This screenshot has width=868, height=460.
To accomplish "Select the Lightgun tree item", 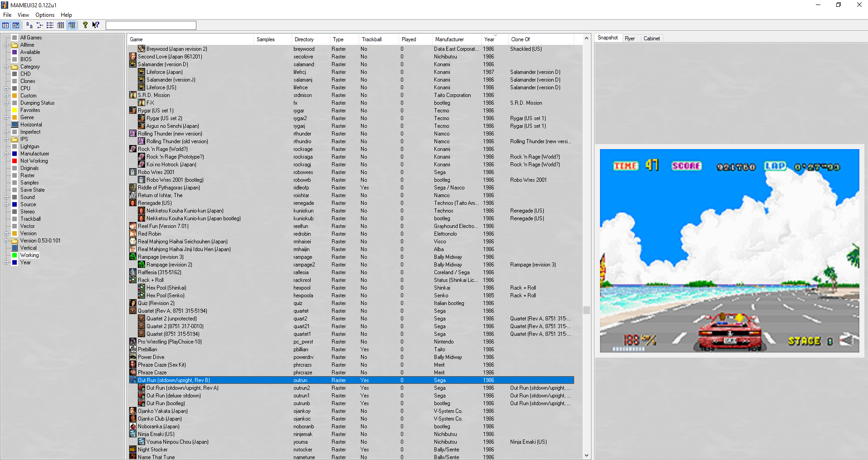I will click(x=30, y=146).
